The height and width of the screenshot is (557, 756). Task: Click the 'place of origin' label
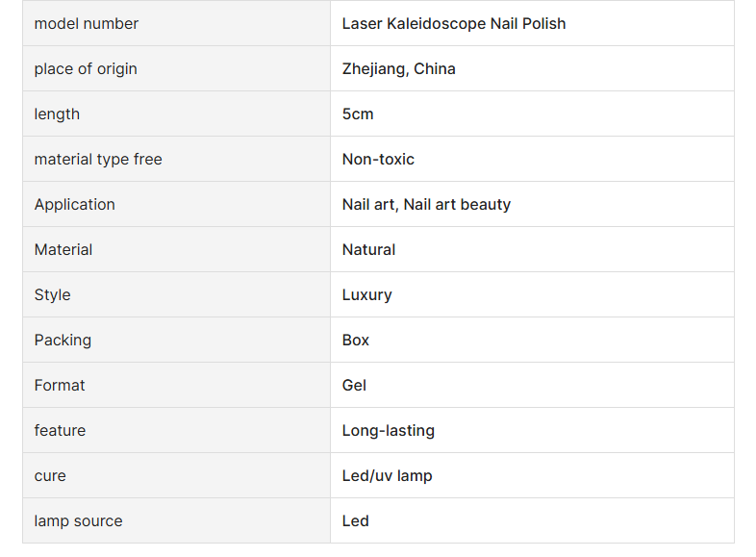point(86,69)
